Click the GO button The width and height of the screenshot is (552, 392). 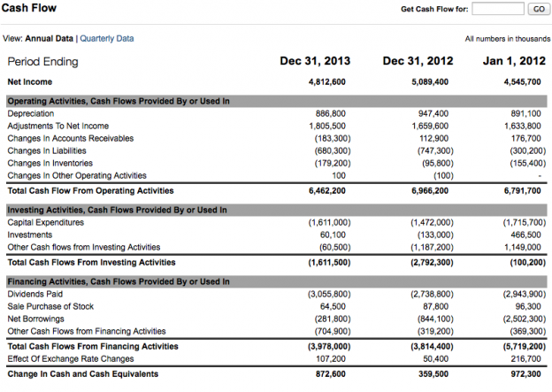[x=539, y=9]
